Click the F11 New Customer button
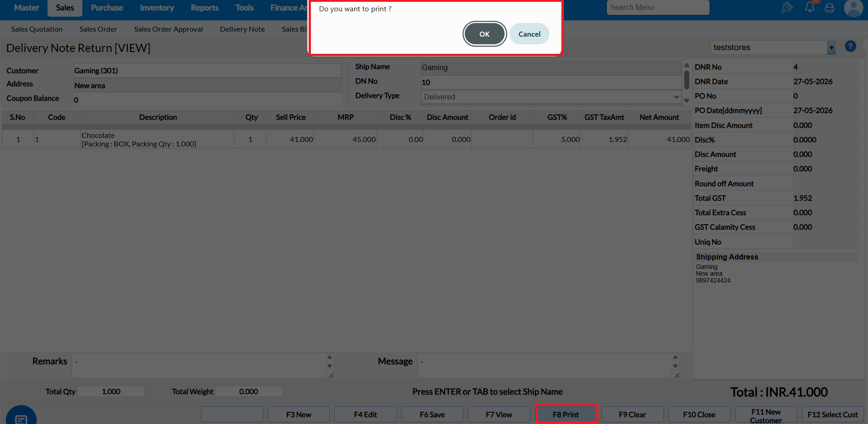Screen dimensions: 868x424 pos(766,415)
